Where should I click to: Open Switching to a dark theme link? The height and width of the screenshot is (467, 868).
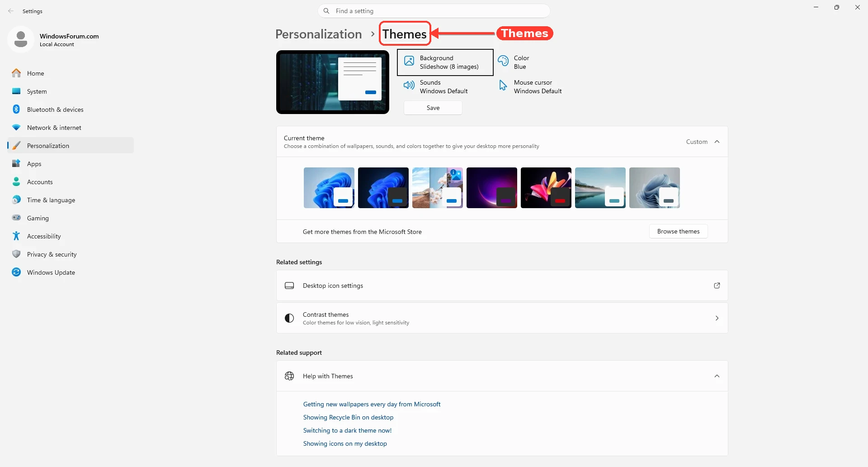(347, 430)
